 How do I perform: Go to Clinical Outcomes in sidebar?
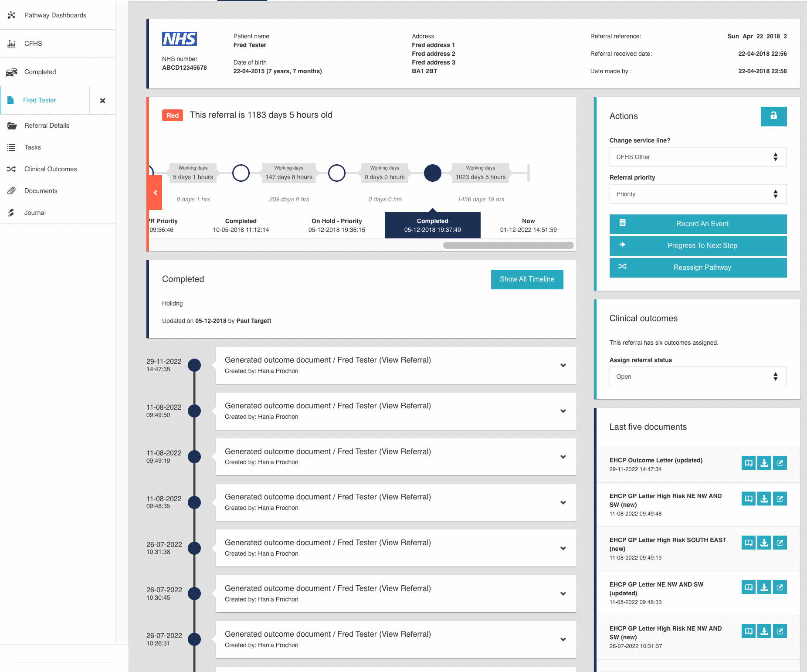51,169
